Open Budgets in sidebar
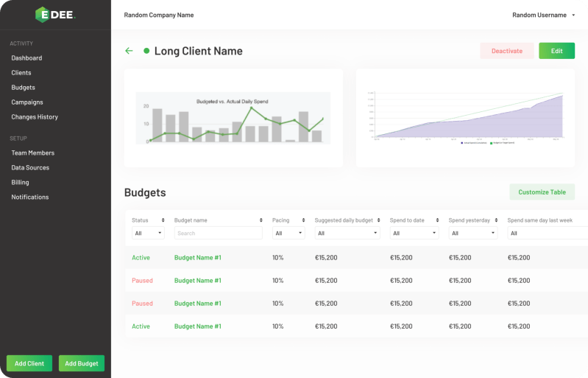588x378 pixels. (x=23, y=88)
